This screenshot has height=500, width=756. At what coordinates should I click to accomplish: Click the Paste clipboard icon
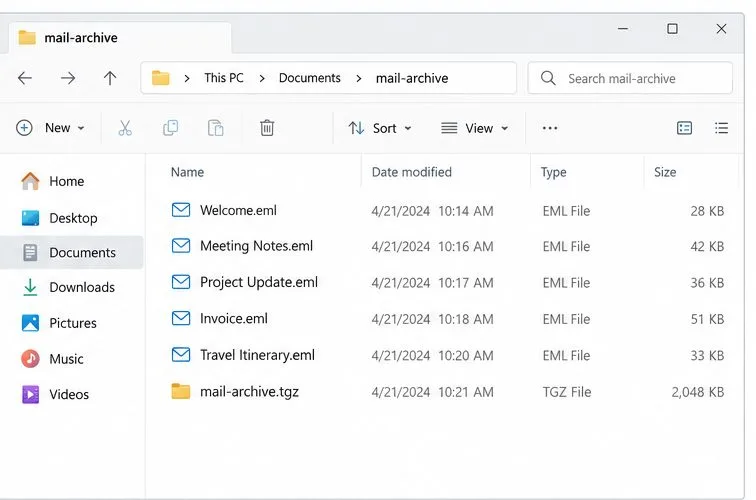(x=216, y=128)
